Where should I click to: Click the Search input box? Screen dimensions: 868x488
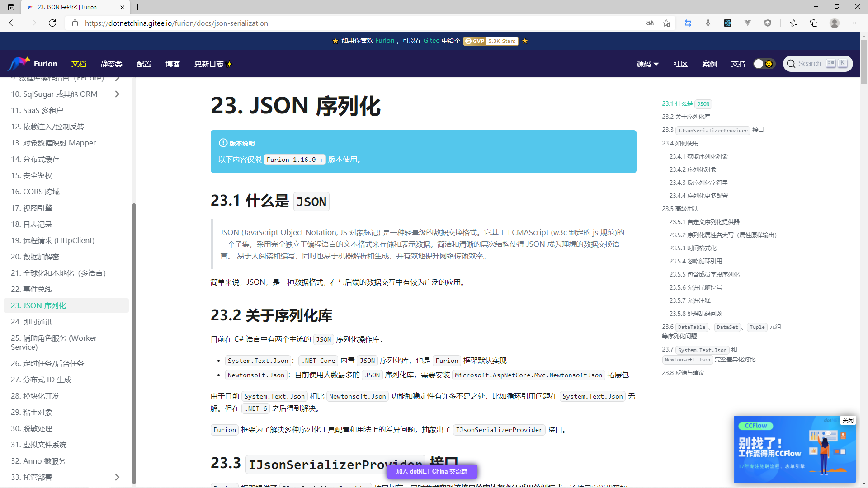(818, 64)
